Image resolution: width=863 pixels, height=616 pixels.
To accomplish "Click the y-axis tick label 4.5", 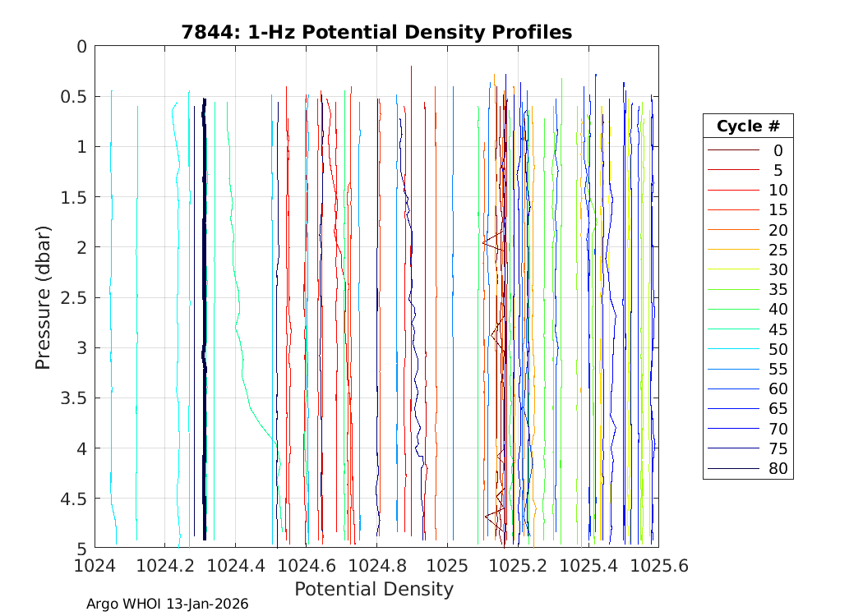I will 74,499.
